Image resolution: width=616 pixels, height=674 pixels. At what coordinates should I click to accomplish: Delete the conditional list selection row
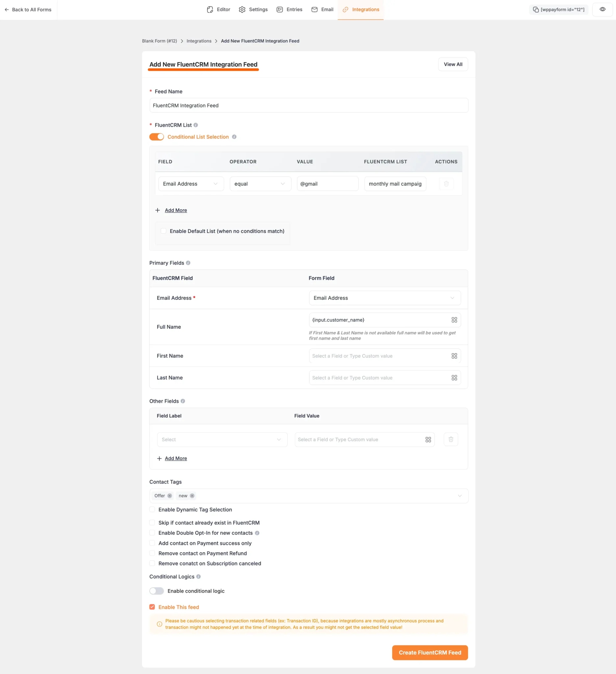pos(446,184)
